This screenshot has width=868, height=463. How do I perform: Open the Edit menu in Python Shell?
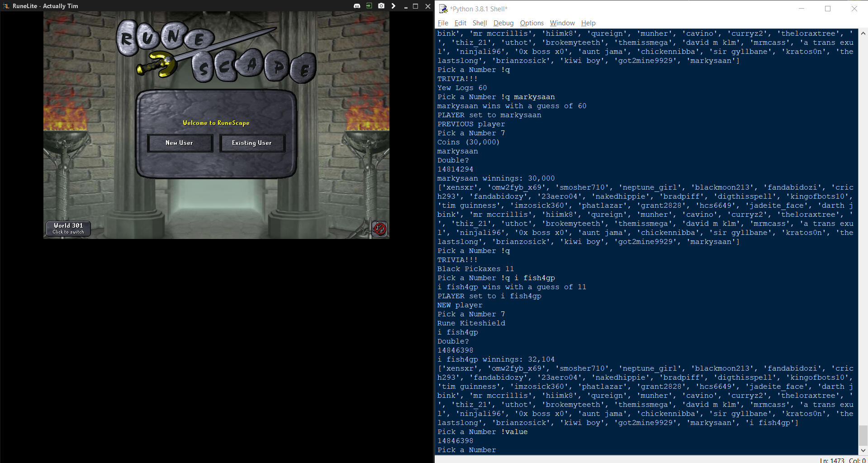click(460, 23)
